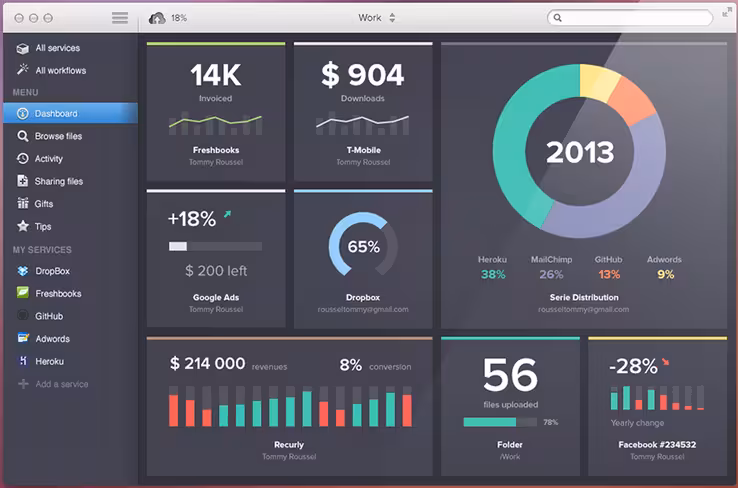Click the up-down stepper arrows beside Work

392,18
